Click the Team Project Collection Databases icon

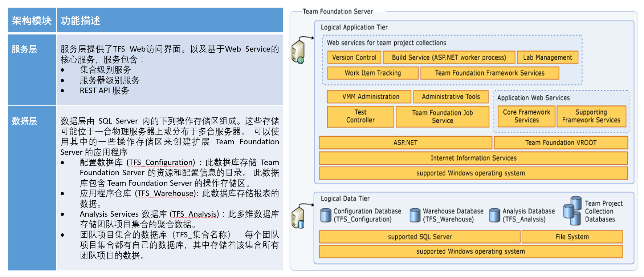point(572,211)
